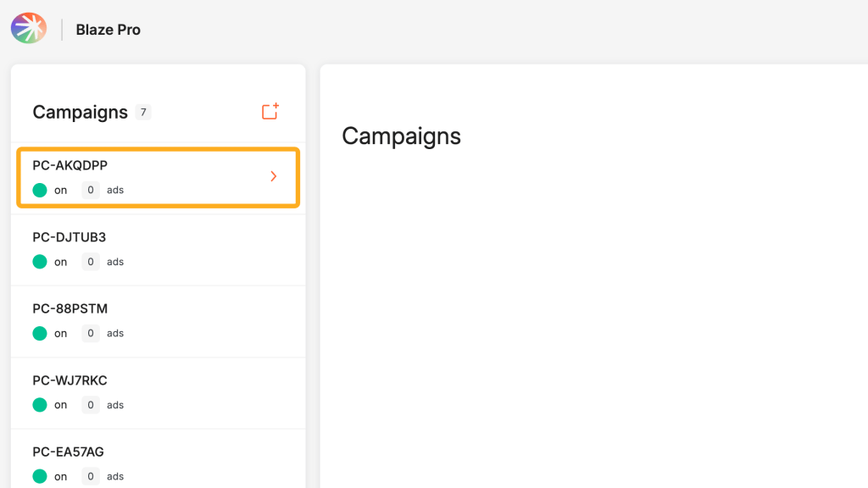Click the campaigns count badge showing 7
The width and height of the screenshot is (868, 488).
point(142,112)
